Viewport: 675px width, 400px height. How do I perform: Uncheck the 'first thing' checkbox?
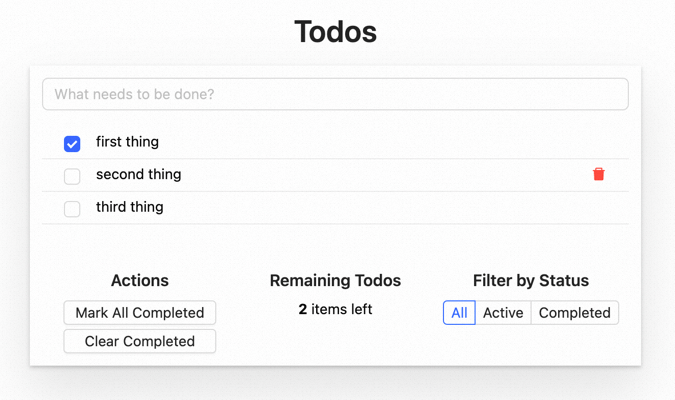72,144
